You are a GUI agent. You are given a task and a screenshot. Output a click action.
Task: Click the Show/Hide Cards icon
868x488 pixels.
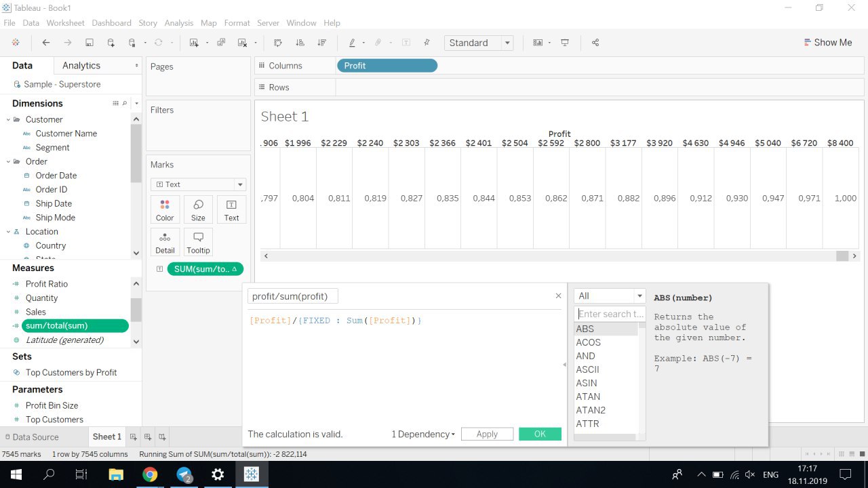click(538, 43)
